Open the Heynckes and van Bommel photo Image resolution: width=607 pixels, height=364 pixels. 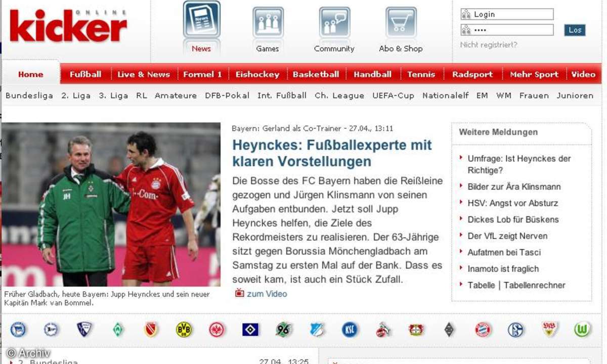[111, 204]
